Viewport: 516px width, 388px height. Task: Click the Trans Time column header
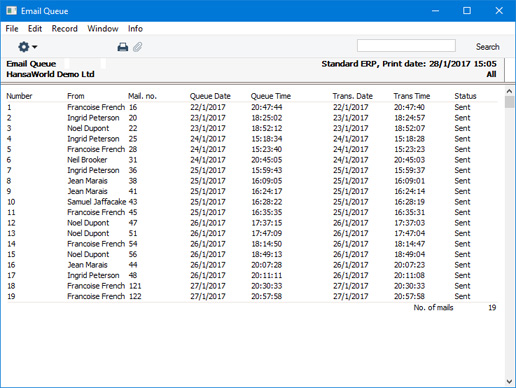pyautogui.click(x=412, y=96)
